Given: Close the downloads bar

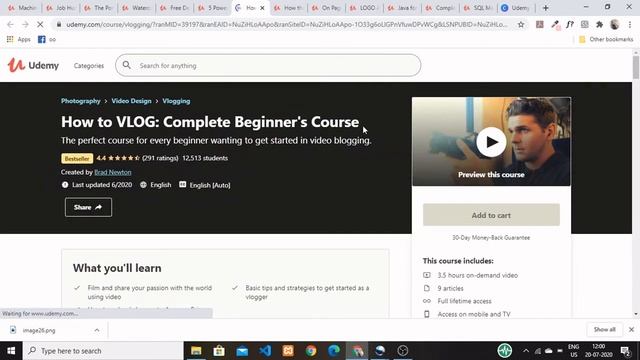Looking at the screenshot, I should [x=631, y=329].
